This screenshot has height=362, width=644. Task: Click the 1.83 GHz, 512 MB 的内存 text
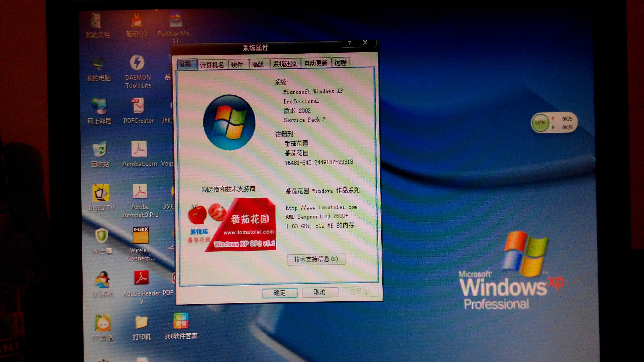pyautogui.click(x=320, y=226)
